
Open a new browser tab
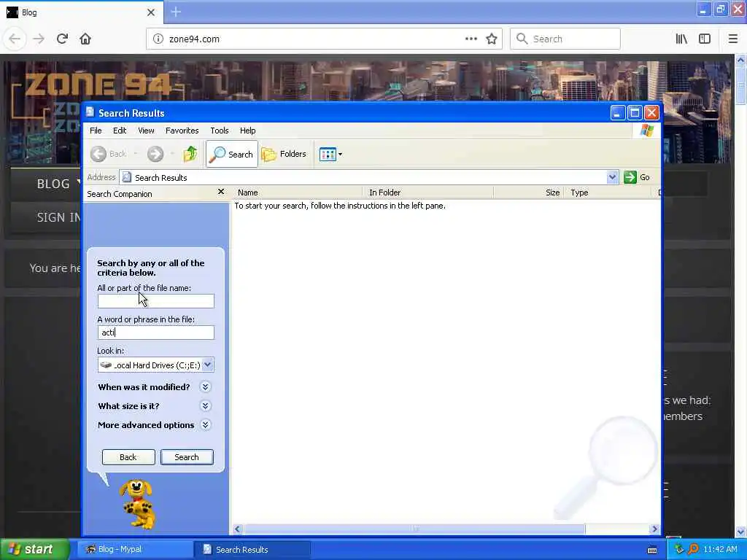[176, 12]
